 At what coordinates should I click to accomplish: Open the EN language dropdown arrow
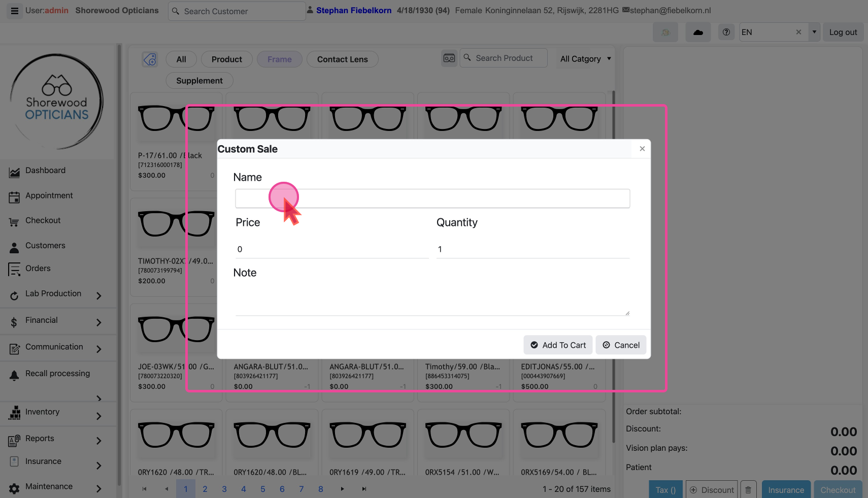[814, 32]
